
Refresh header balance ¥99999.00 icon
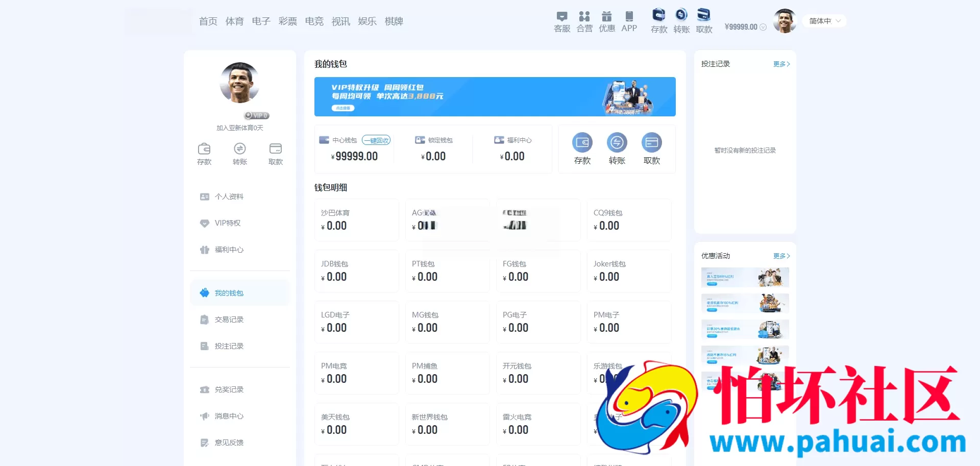point(763,27)
